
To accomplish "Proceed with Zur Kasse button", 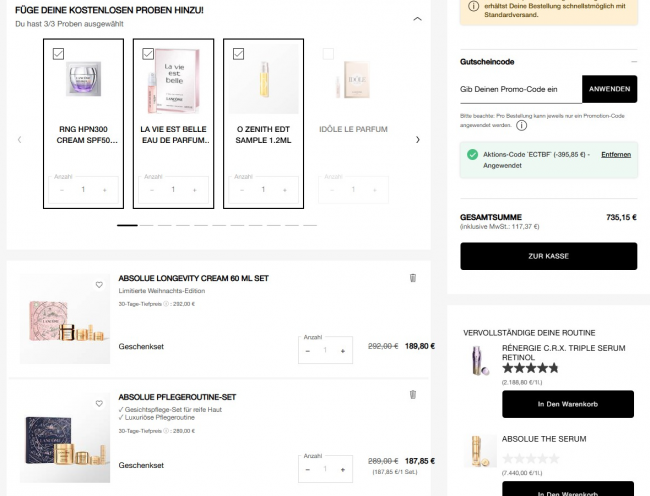I will (548, 256).
